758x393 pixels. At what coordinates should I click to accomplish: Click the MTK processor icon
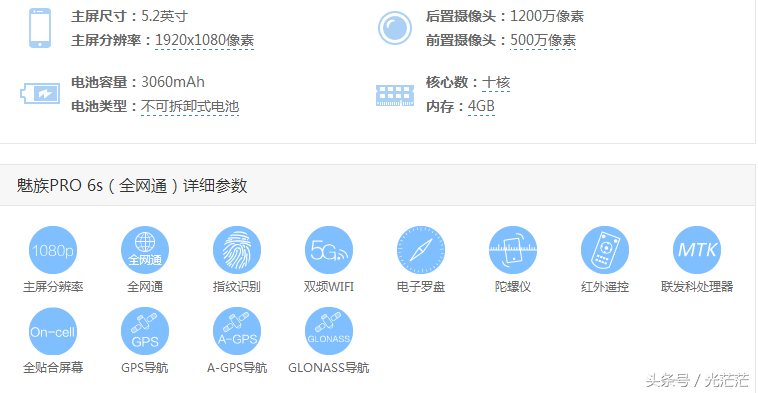(697, 250)
